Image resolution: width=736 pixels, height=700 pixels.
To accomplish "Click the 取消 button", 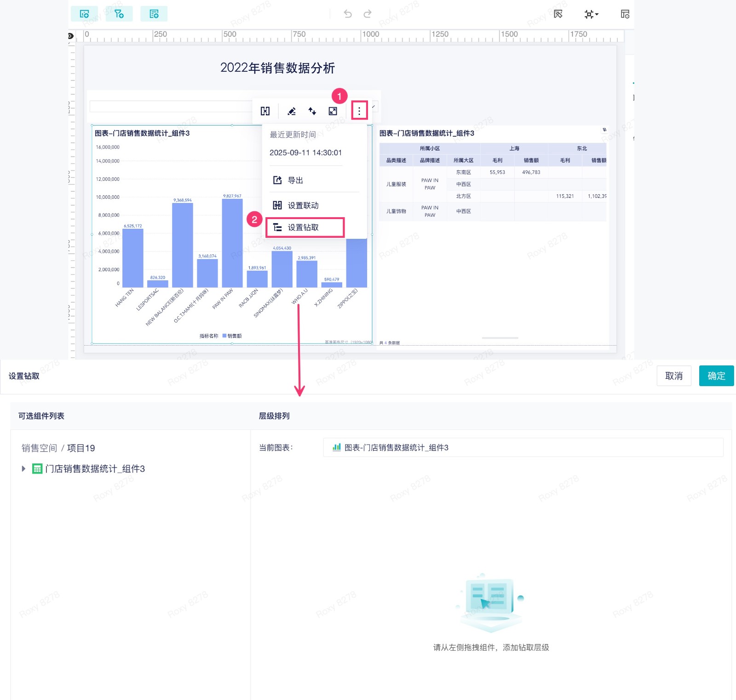I will click(674, 376).
